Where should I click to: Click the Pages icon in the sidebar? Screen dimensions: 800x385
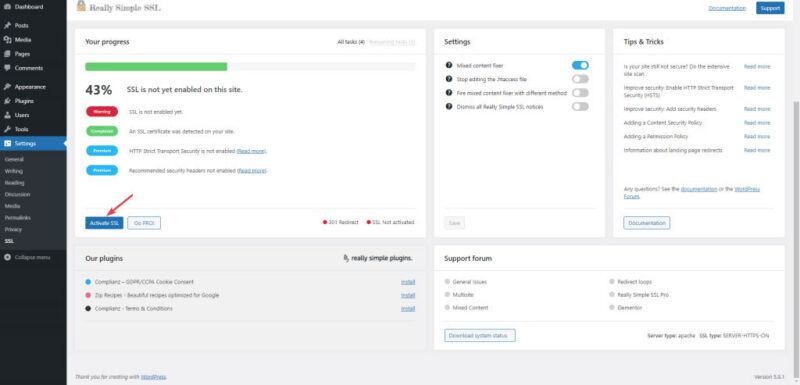[7, 54]
